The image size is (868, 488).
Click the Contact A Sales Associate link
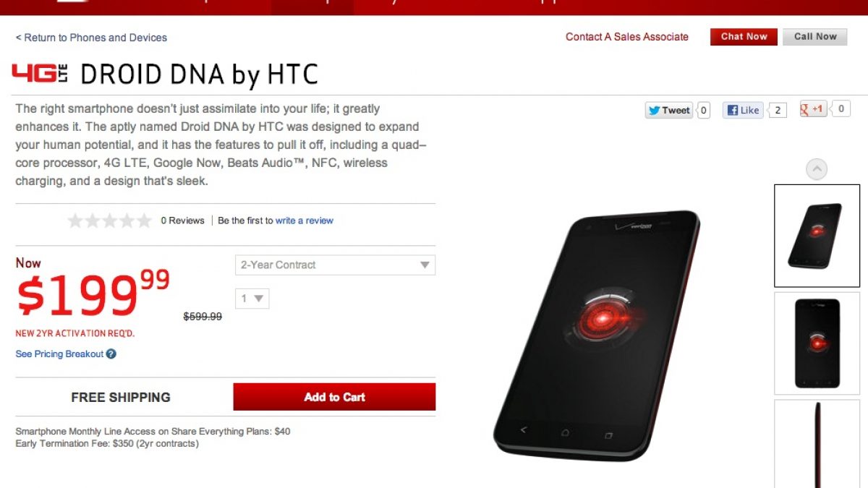627,37
